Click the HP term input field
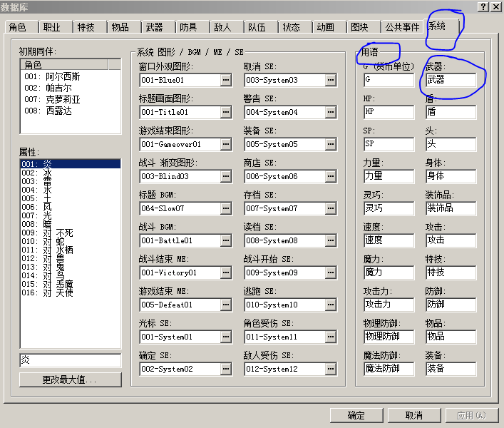This screenshot has height=428, width=504. pos(389,112)
